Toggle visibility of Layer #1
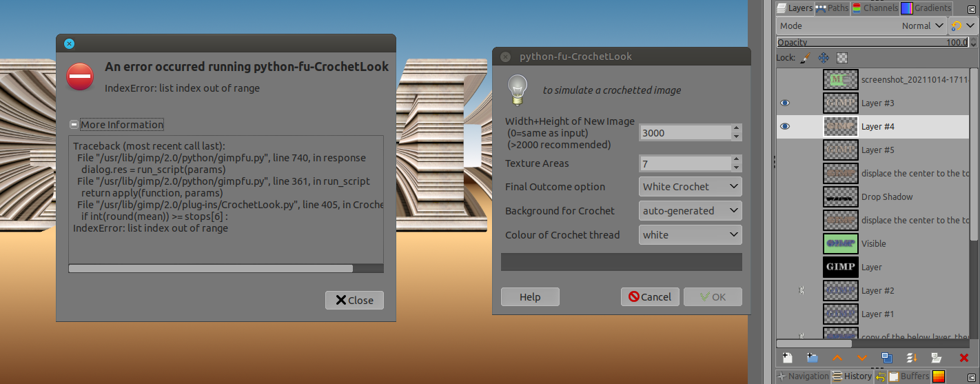The width and height of the screenshot is (980, 384). [x=785, y=314]
